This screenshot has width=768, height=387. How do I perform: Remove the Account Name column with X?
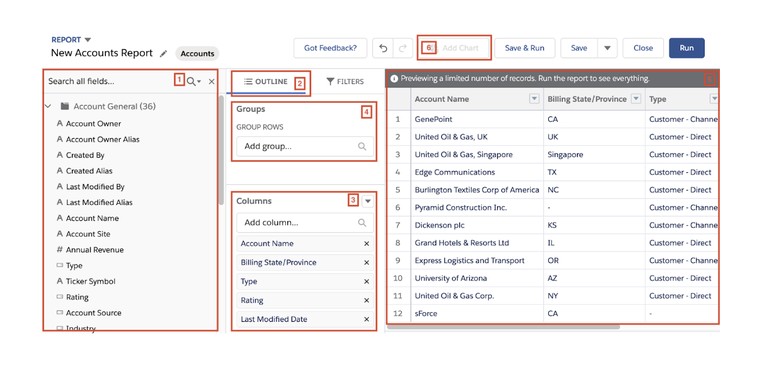click(x=366, y=243)
